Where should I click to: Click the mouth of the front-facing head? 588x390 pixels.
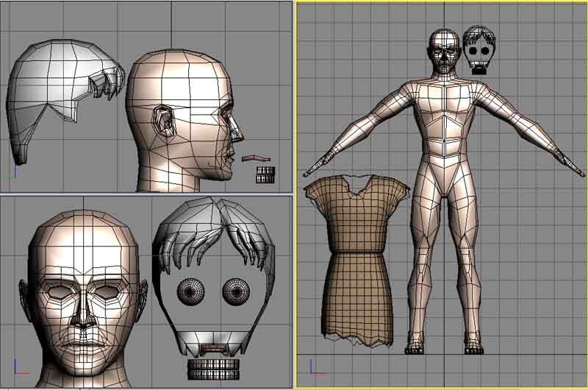[83, 344]
